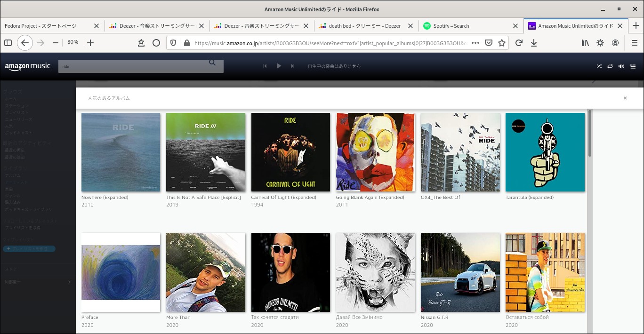Viewport: 644px width, 334px height.
Task: Open Going Blank Again album cover
Action: click(375, 152)
